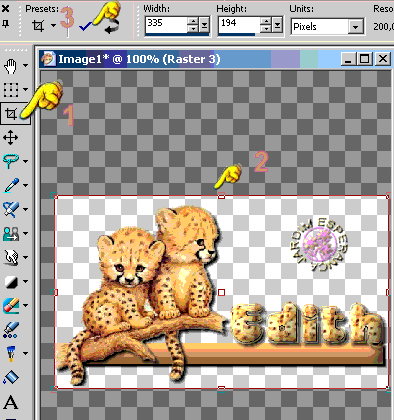Click the top-center crop handle

[221, 196]
